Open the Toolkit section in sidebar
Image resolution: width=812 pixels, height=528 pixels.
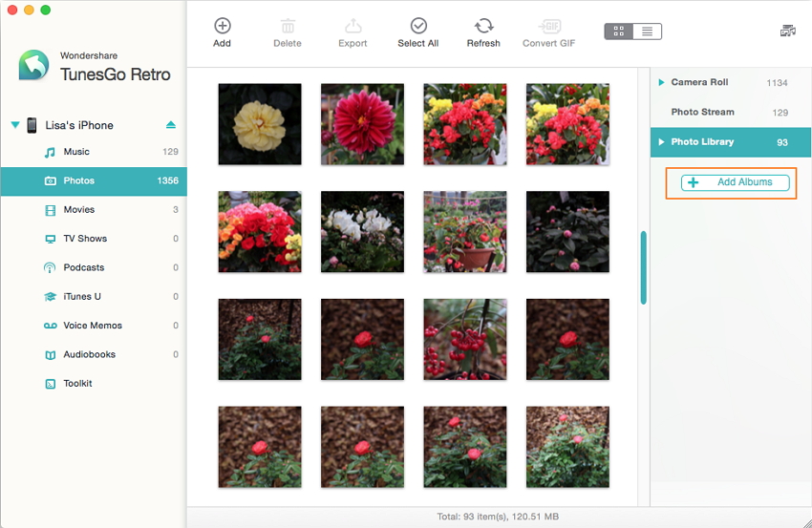coord(77,384)
